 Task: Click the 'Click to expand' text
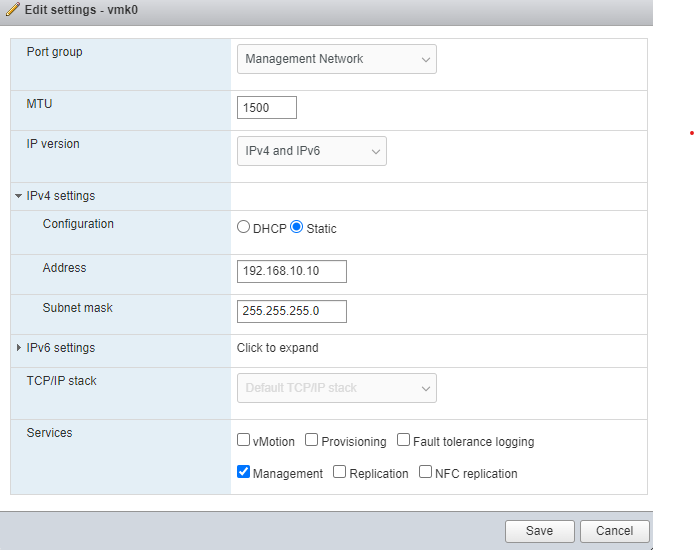click(x=277, y=348)
